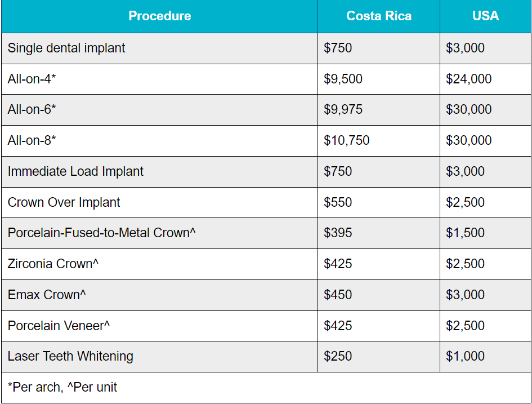Select the Emax Crown procedure cell
532x404 pixels.
coord(47,295)
